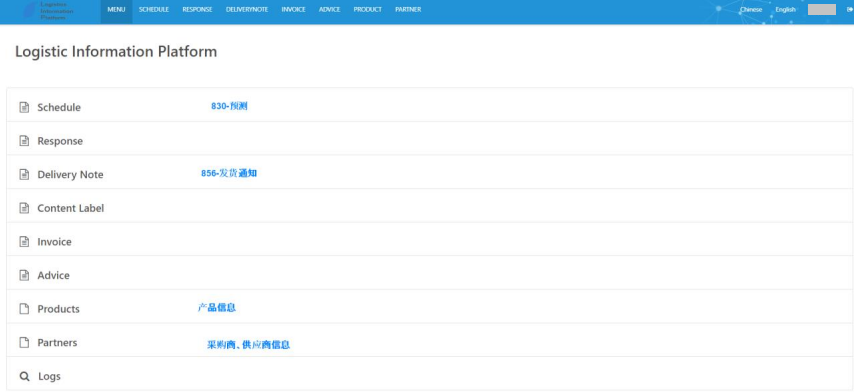Open the Content Label list entry

click(x=429, y=206)
